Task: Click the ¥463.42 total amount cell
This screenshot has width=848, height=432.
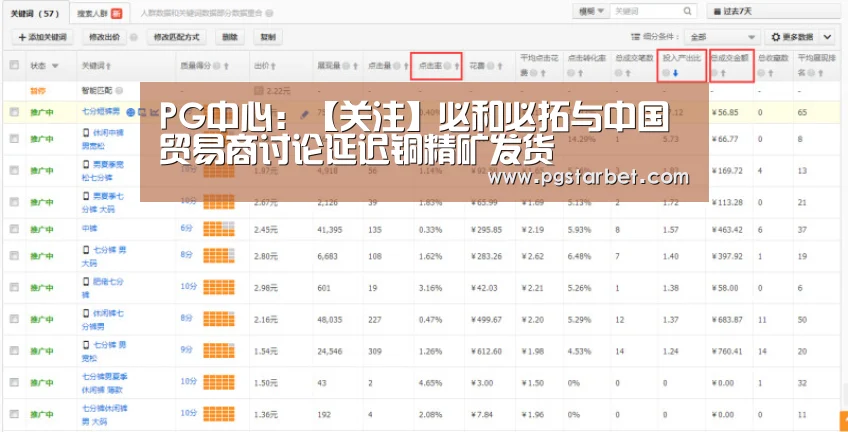Action: point(727,229)
